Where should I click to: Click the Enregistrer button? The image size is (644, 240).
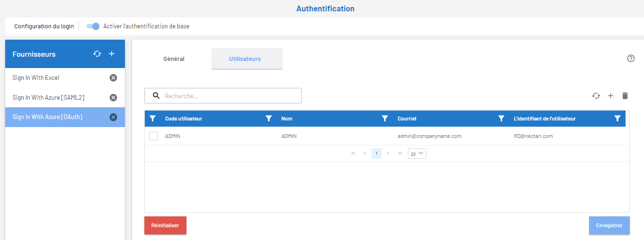(x=609, y=225)
